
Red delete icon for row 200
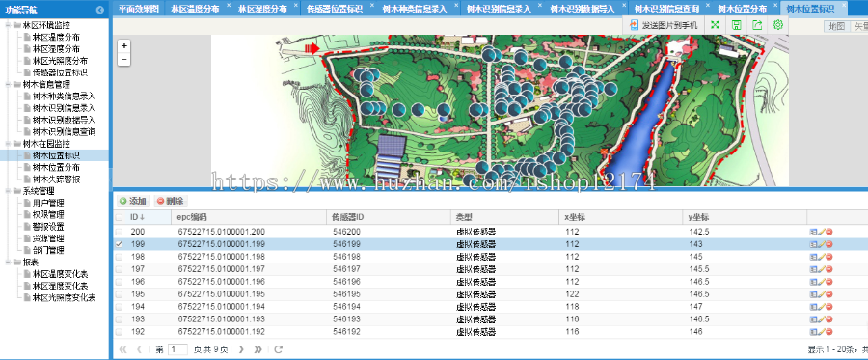pyautogui.click(x=829, y=232)
